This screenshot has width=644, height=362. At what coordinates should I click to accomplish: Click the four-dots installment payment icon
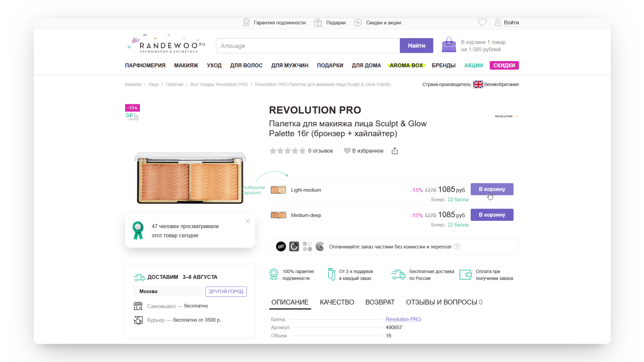pos(307,247)
